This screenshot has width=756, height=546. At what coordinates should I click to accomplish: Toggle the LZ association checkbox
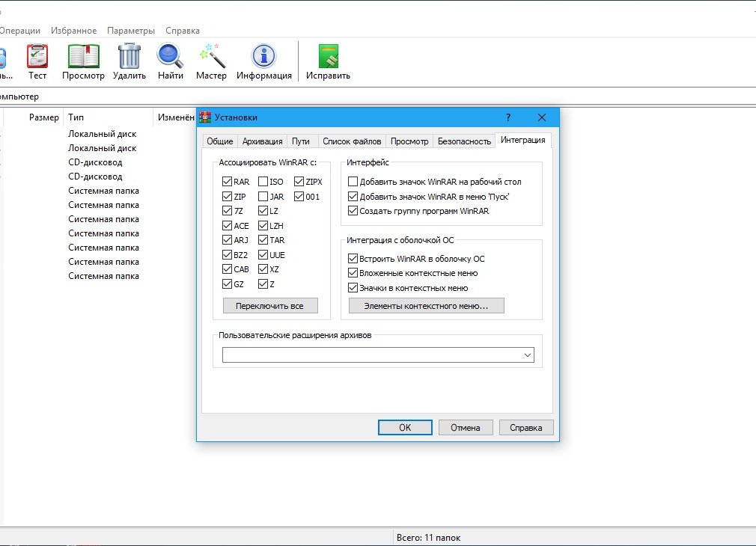coord(263,211)
